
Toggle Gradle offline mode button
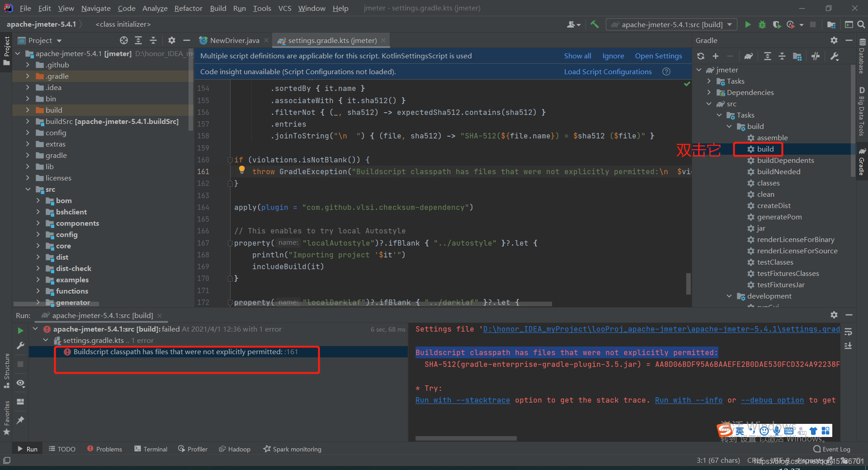click(816, 56)
